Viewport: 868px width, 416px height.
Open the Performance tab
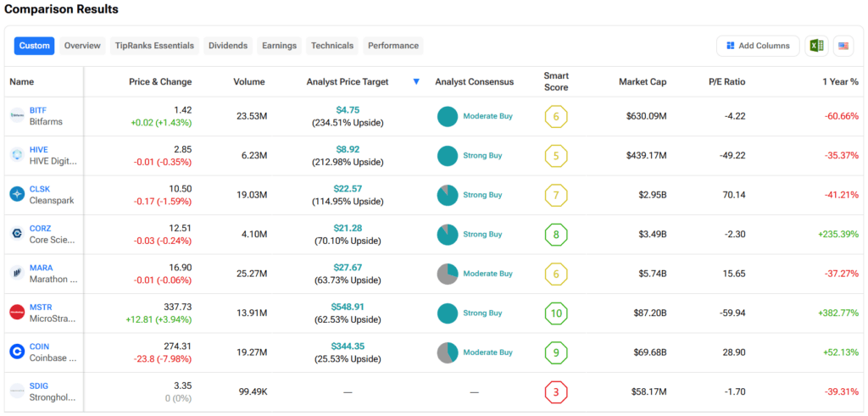393,46
